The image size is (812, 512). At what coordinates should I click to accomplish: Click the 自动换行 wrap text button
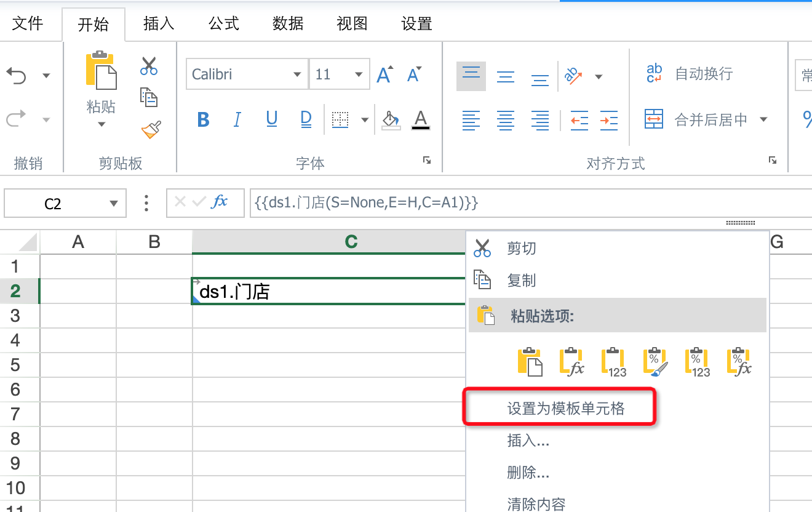(x=690, y=74)
